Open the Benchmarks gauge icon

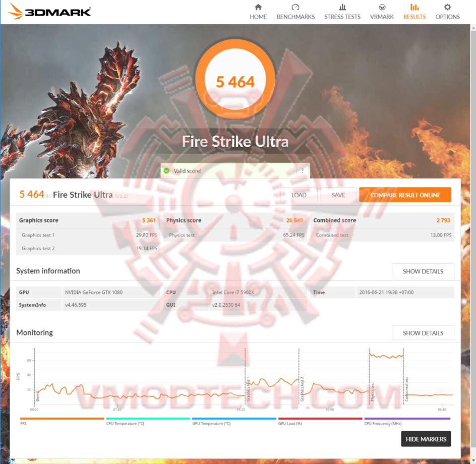[x=295, y=7]
